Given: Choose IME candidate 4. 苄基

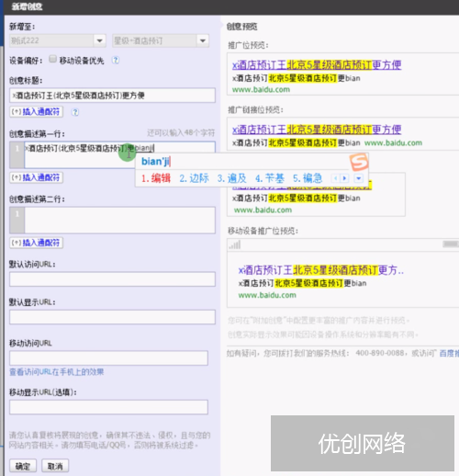Looking at the screenshot, I should coord(270,178).
